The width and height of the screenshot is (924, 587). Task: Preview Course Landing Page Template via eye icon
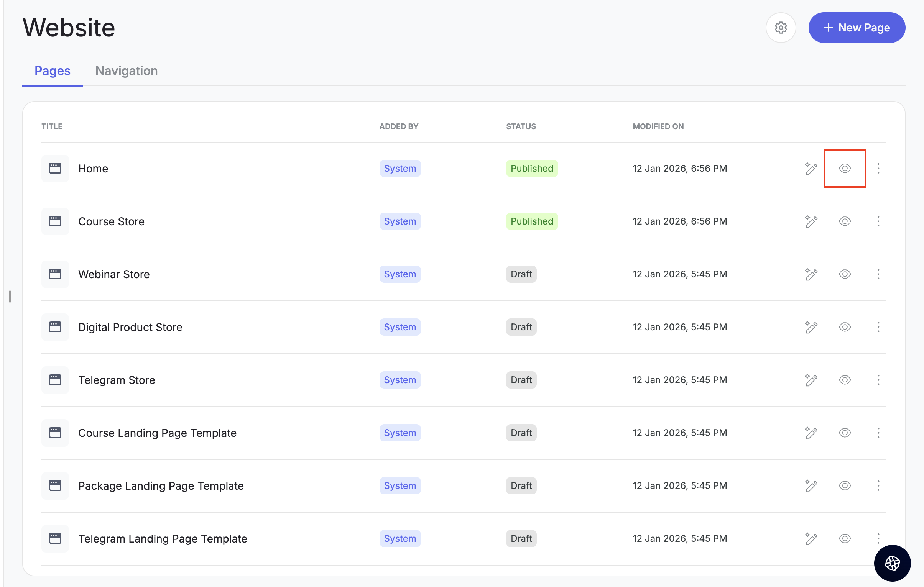pos(845,433)
